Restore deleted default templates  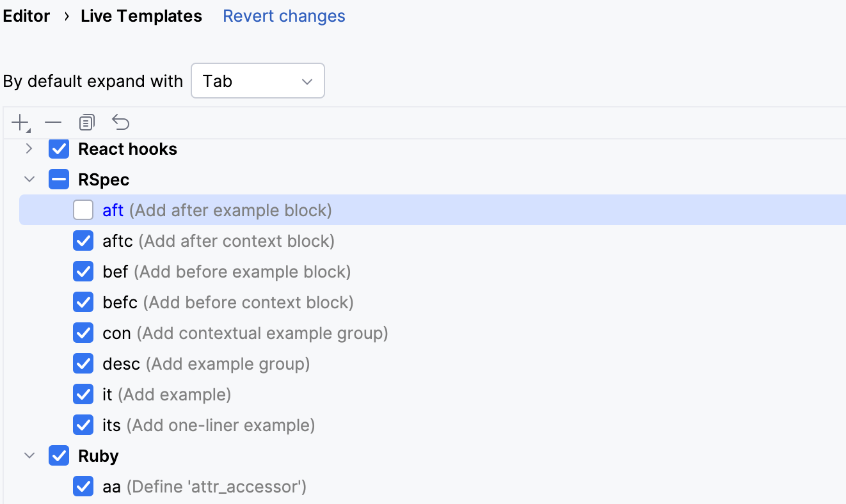tap(120, 122)
